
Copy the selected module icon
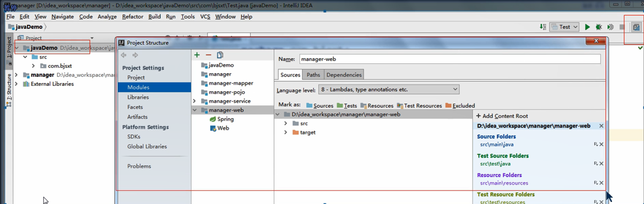click(220, 55)
